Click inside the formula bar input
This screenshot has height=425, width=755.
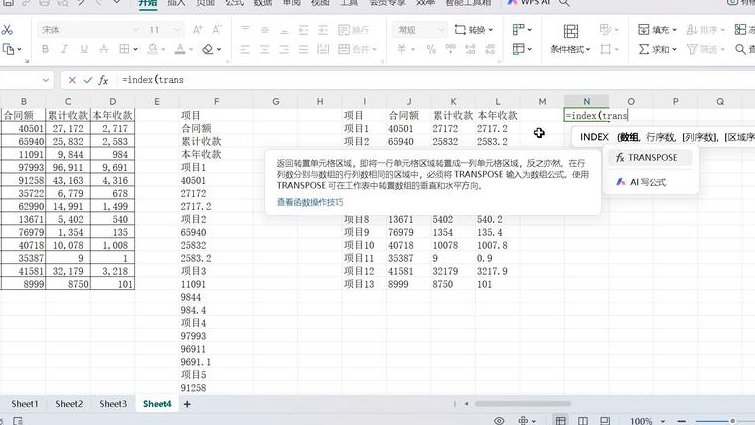pyautogui.click(x=433, y=80)
